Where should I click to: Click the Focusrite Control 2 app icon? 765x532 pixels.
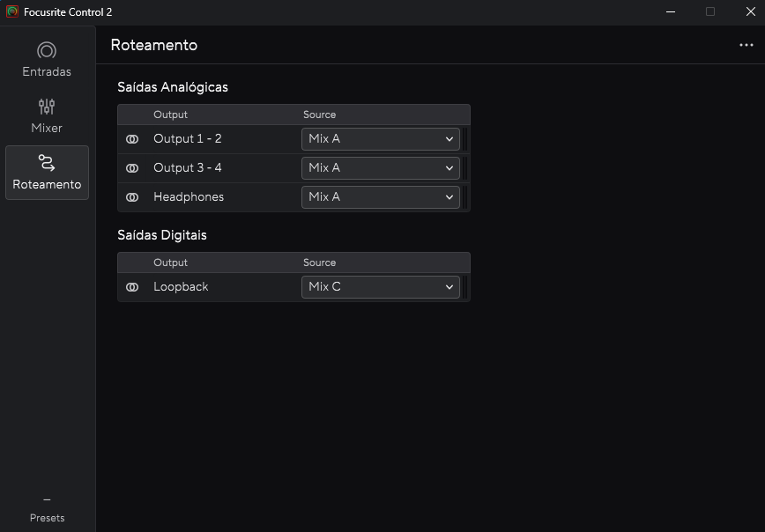click(x=12, y=11)
